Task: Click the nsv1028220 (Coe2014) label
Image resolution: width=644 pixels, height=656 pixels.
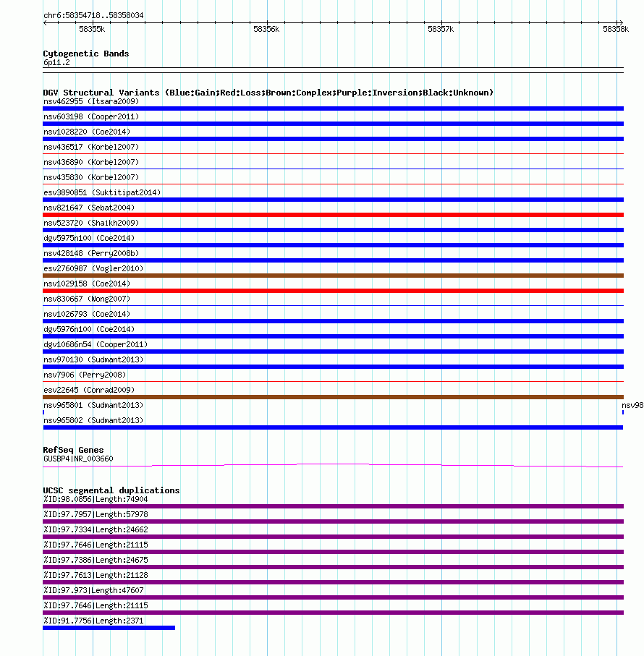Action: point(87,132)
